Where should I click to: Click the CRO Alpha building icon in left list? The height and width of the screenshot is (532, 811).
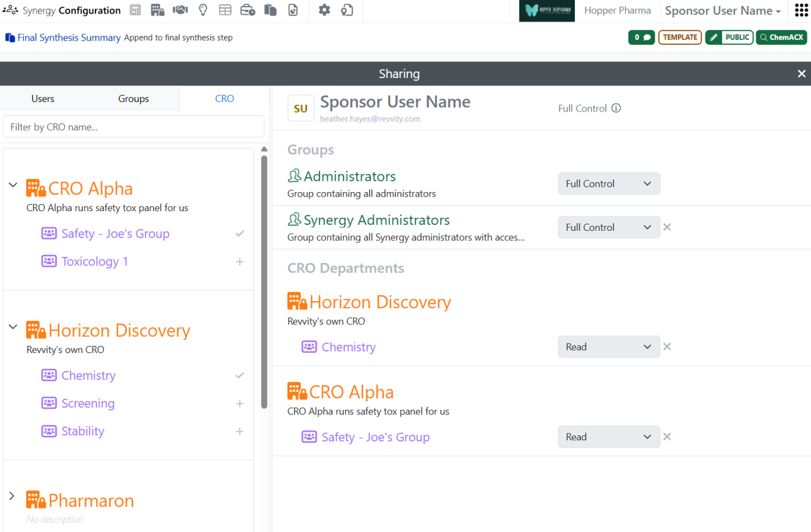point(36,188)
